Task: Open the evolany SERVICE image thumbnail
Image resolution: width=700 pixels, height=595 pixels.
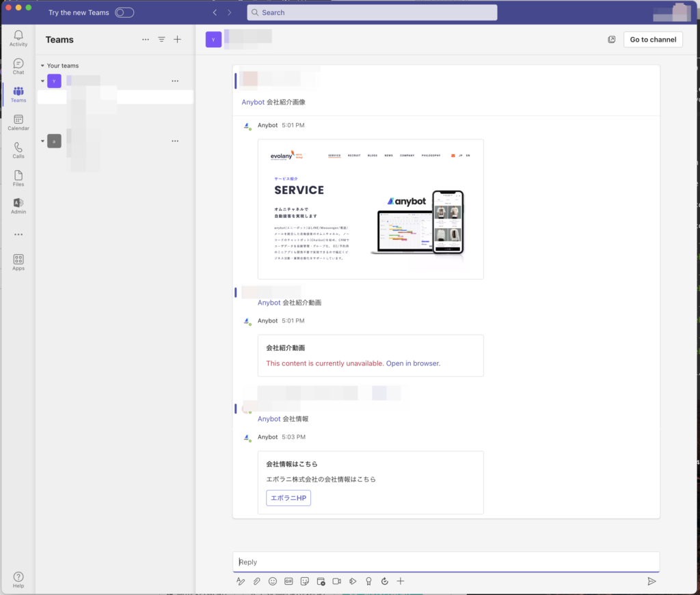Action: coord(371,209)
